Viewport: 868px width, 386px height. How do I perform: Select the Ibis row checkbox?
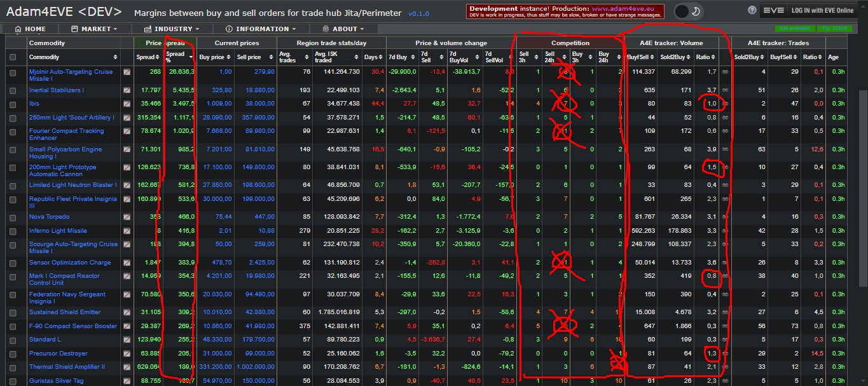pos(13,103)
